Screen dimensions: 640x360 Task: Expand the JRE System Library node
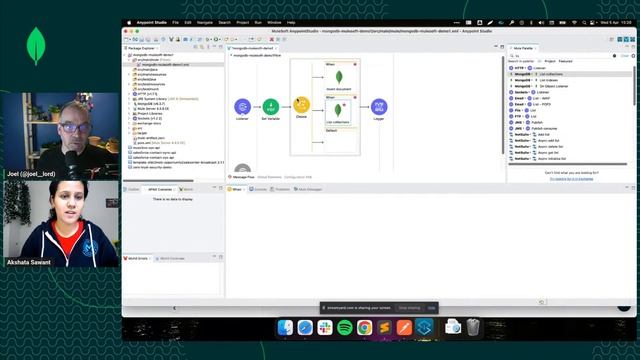pyautogui.click(x=129, y=99)
